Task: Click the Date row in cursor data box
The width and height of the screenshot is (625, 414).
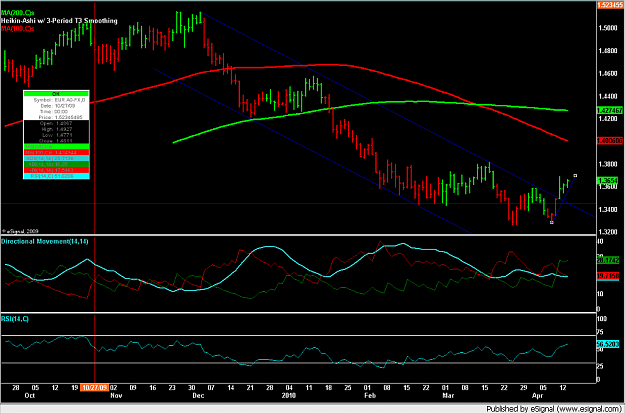Action: (56, 106)
